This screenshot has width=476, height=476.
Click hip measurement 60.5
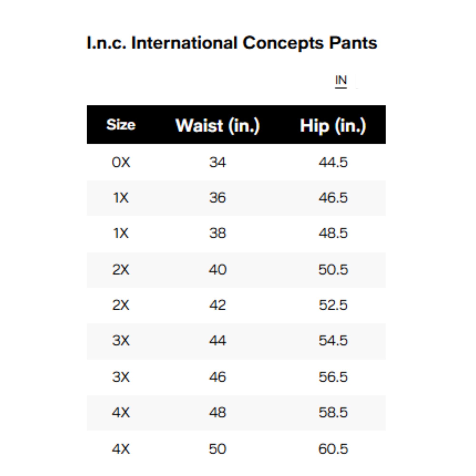point(333,449)
